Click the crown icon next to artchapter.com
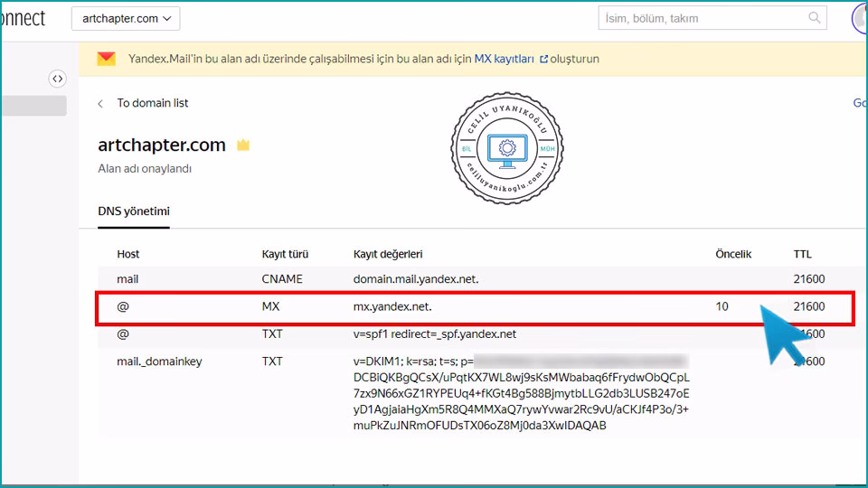This screenshot has height=488, width=868. click(243, 145)
